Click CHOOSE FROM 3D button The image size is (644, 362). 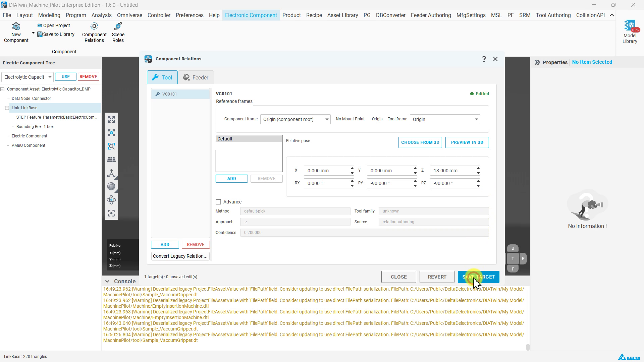click(x=420, y=142)
